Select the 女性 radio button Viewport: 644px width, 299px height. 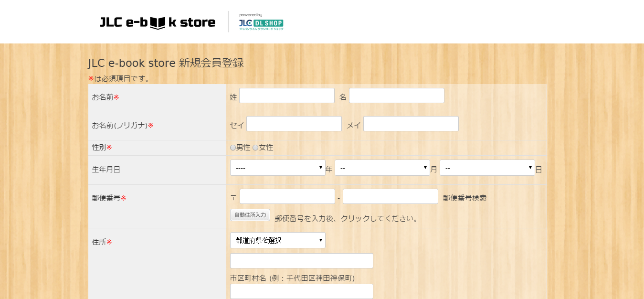click(255, 148)
